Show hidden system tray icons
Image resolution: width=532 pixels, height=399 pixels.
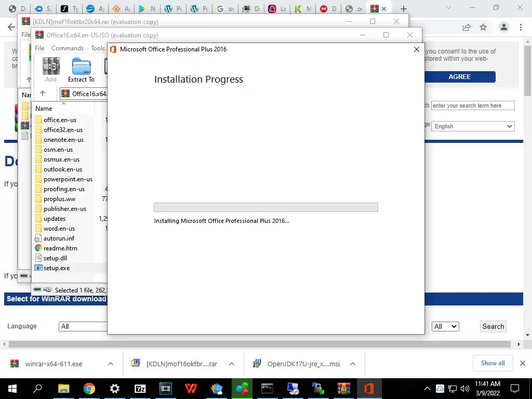point(428,389)
